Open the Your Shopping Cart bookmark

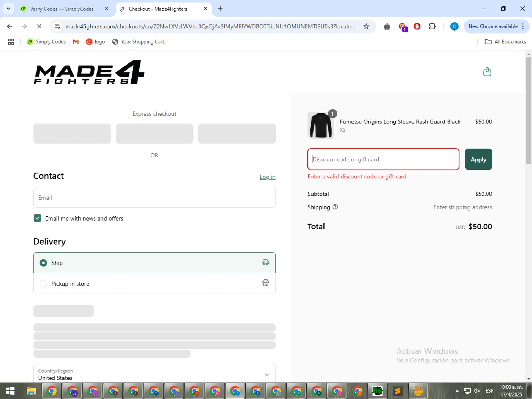pos(140,42)
